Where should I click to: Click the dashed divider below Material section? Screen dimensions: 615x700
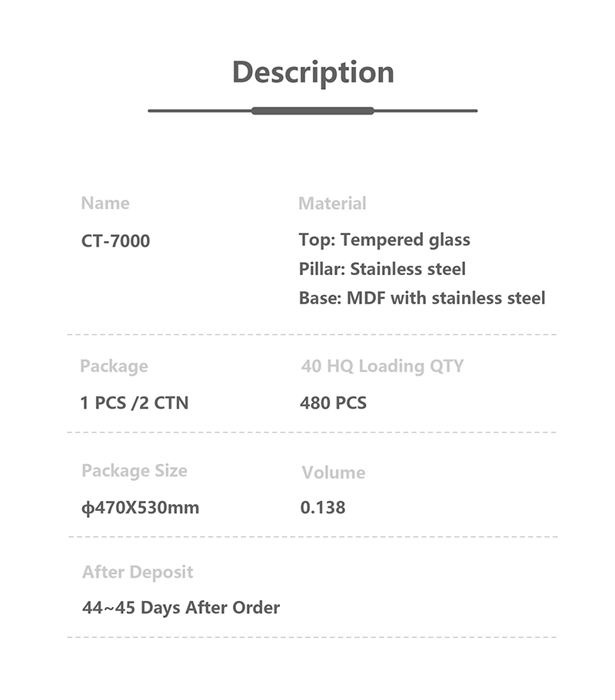tap(311, 335)
